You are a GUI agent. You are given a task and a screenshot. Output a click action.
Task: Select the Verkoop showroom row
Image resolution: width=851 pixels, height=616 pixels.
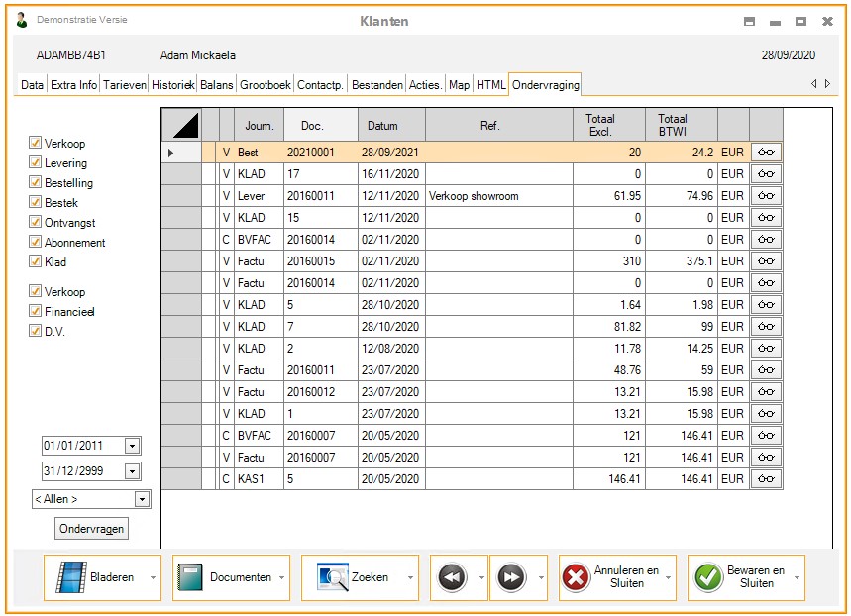472,196
